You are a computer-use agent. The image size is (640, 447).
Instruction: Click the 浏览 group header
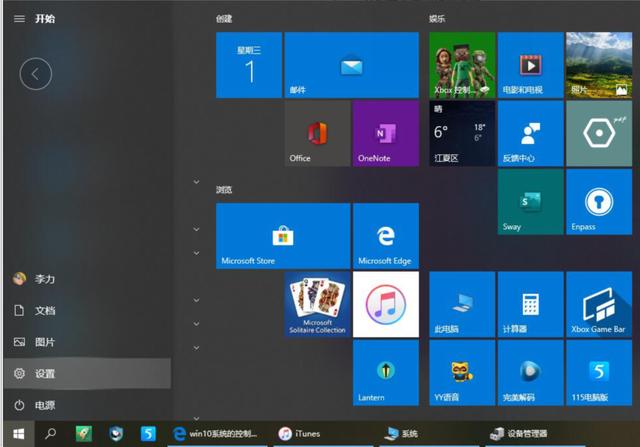(x=224, y=189)
